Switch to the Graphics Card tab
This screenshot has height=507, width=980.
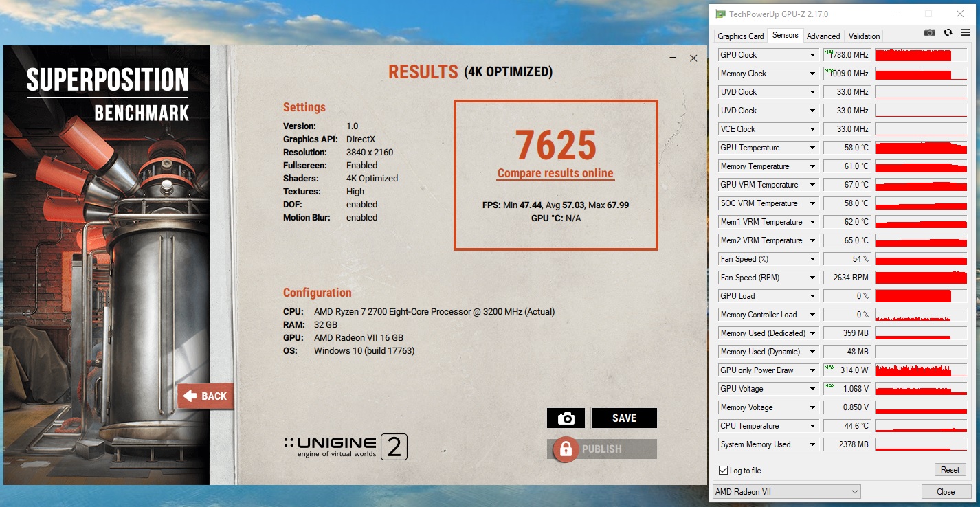(740, 36)
